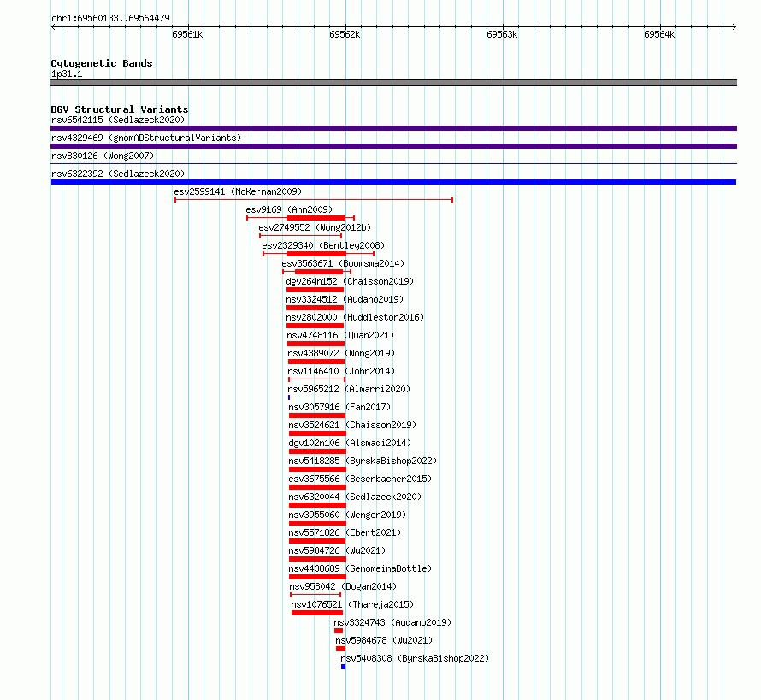
Task: Click the nsv6542115 (Sedlazeck2020) variant label
Action: (x=118, y=120)
